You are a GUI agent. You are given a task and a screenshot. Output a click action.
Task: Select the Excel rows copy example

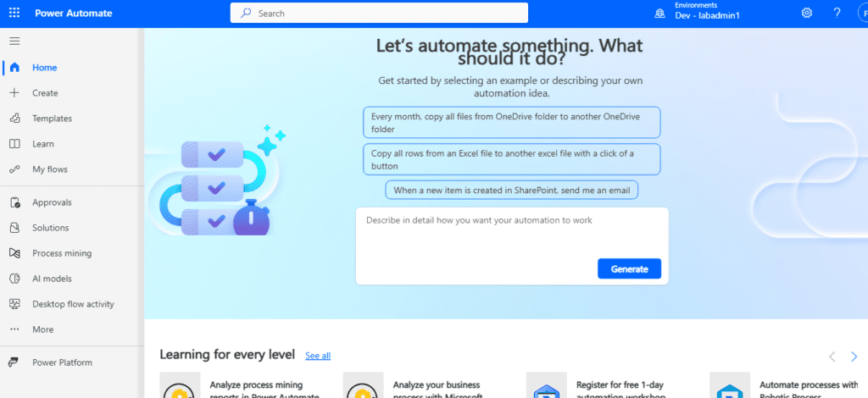(x=512, y=159)
